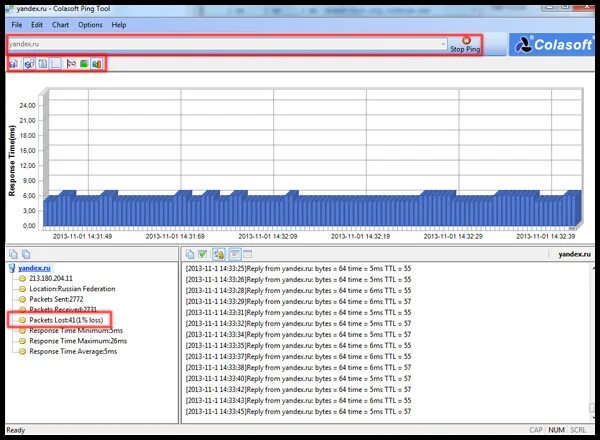Click the computer icon beside yandex.ru node
The width and height of the screenshot is (600, 440).
pyautogui.click(x=12, y=268)
